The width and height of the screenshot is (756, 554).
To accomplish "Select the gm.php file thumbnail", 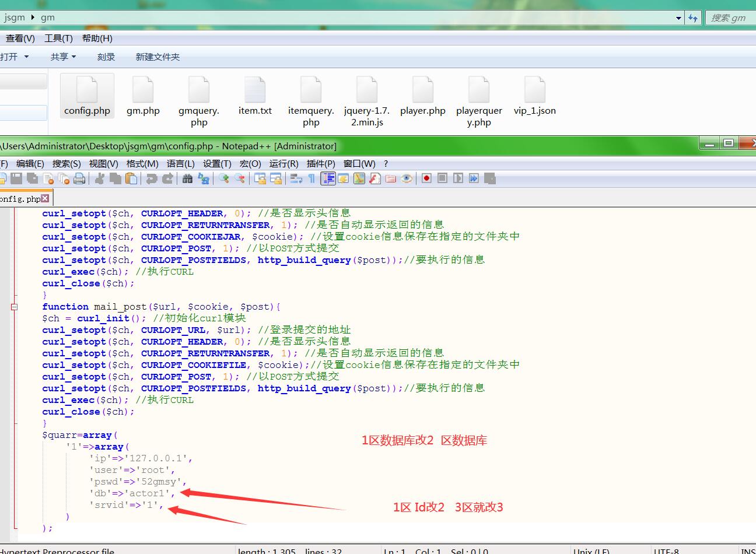I will 143,96.
